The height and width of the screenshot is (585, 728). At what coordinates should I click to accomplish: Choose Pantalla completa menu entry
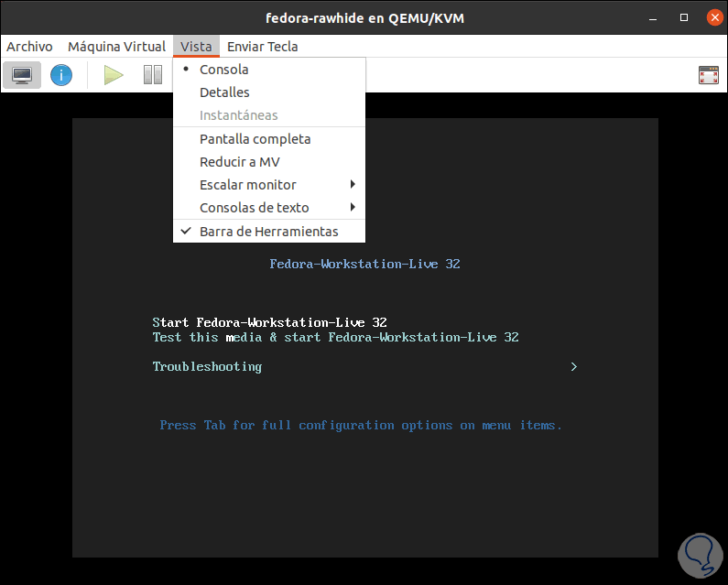[x=269, y=139]
